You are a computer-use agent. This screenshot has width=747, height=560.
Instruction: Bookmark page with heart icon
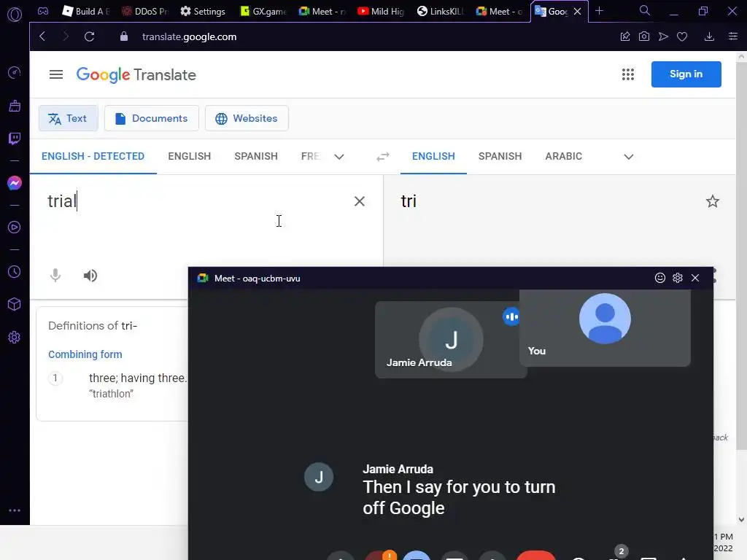click(x=682, y=36)
